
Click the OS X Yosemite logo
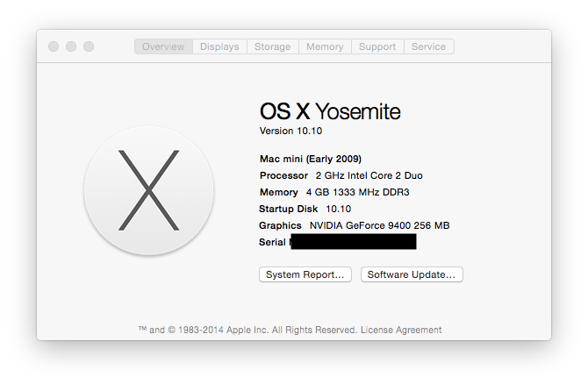coord(149,191)
